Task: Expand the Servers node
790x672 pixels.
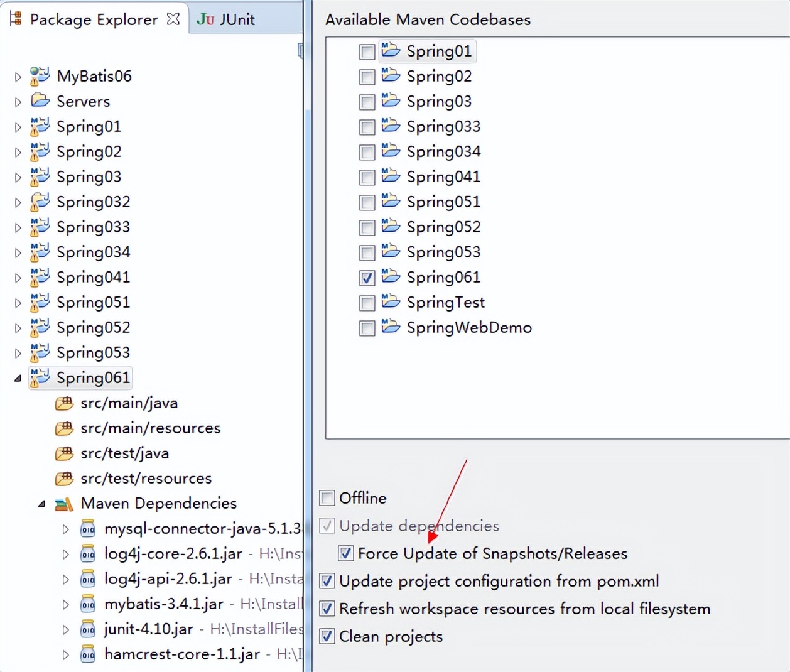Action: tap(18, 102)
